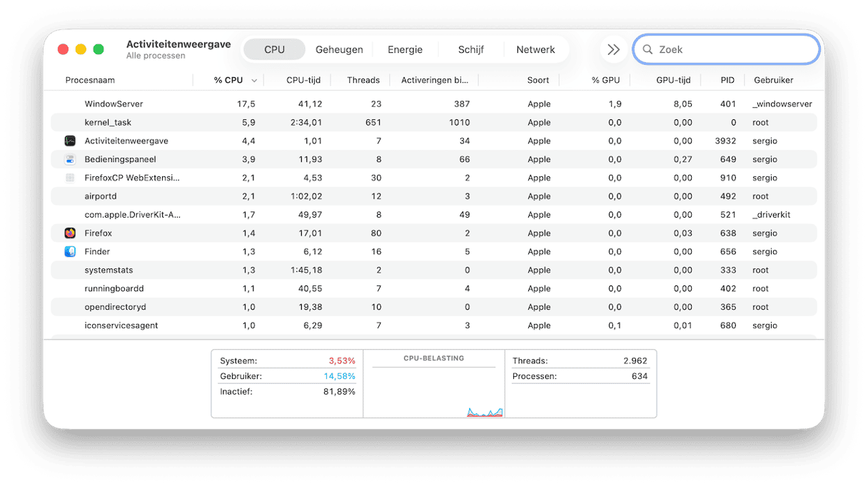Sort by the Threads column header
Image resolution: width=868 pixels, height=486 pixels.
(363, 81)
